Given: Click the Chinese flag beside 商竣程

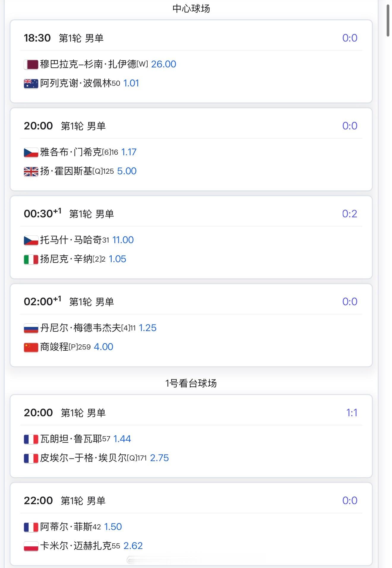Looking at the screenshot, I should click(x=31, y=347).
